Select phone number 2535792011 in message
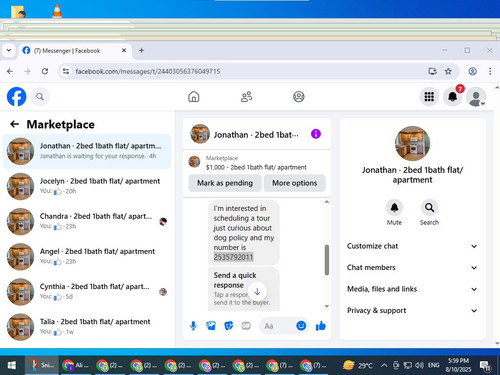500x375 pixels. coord(233,257)
